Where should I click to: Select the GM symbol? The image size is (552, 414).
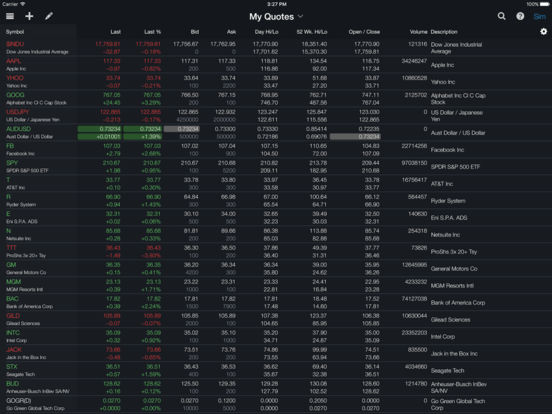coord(11,265)
